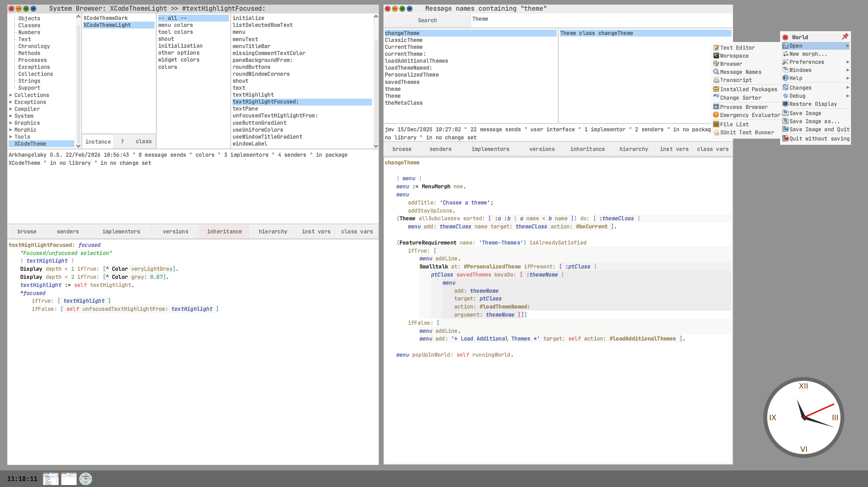Open the Preferences submenu
868x487 pixels.
(x=806, y=62)
